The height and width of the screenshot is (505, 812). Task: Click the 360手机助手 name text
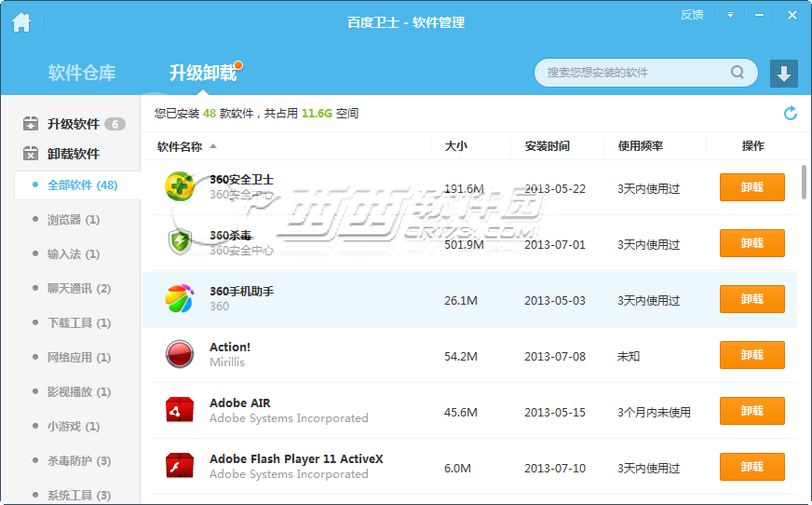pyautogui.click(x=241, y=291)
